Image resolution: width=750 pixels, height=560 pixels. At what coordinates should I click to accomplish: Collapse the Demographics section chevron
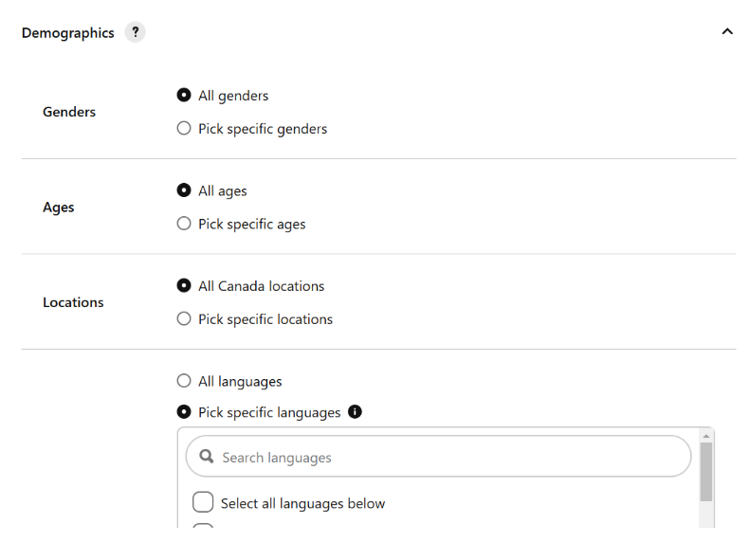727,31
